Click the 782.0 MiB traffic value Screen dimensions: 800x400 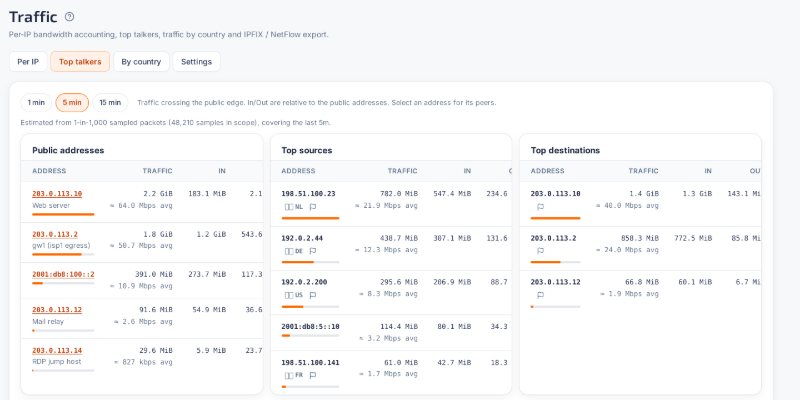[x=399, y=194]
